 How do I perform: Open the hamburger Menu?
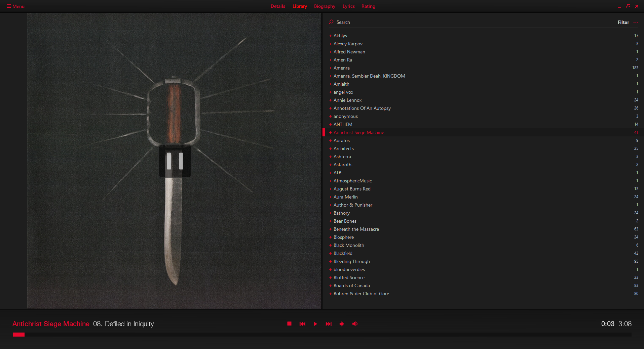(x=15, y=6)
